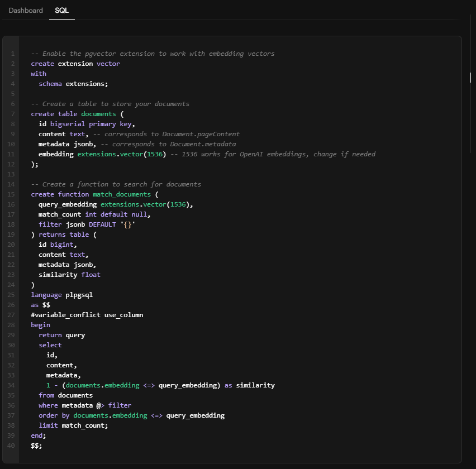Click on 'schema extensions;' text
This screenshot has width=476, height=469.
click(x=73, y=84)
